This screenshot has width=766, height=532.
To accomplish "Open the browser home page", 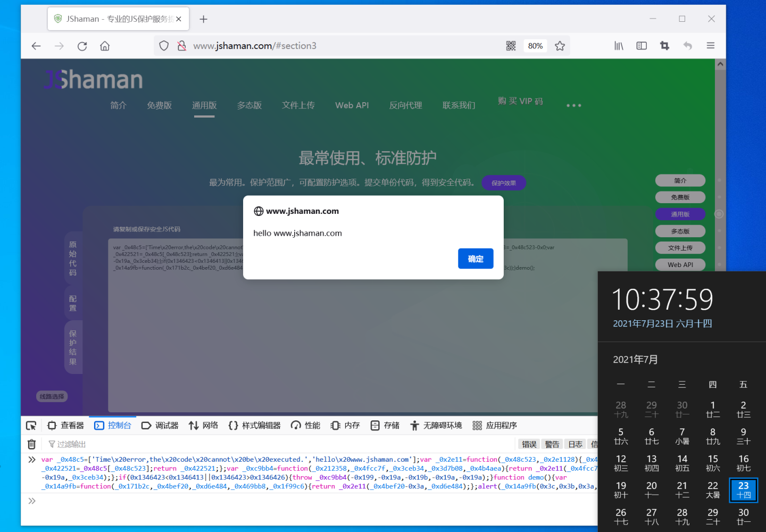I will 105,46.
